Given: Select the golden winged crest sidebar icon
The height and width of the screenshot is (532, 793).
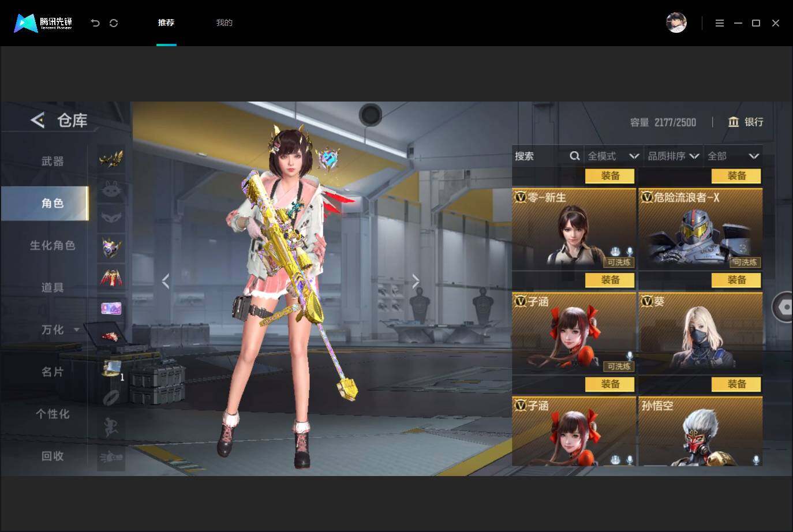Looking at the screenshot, I should click(111, 158).
